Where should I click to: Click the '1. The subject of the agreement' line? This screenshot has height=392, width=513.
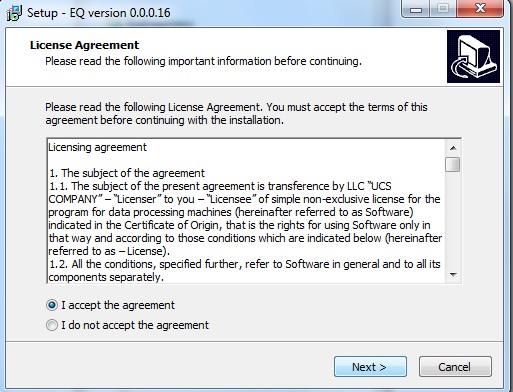pos(127,173)
